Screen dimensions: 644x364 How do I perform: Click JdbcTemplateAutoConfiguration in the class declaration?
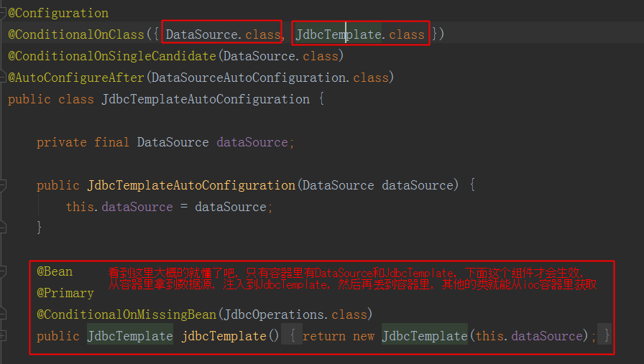[206, 99]
